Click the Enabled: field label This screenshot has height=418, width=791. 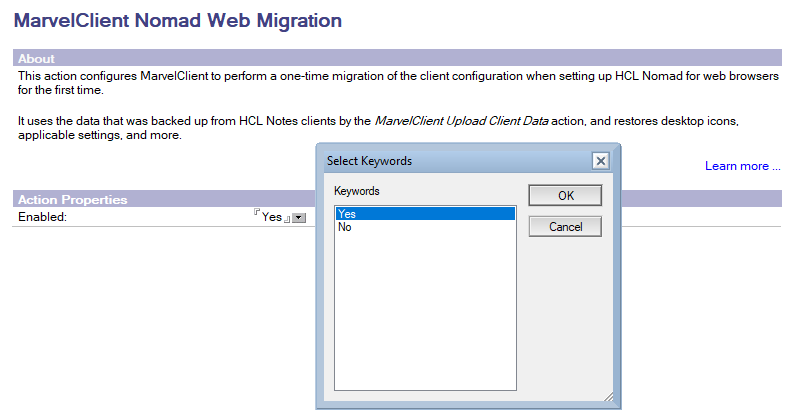[42, 217]
